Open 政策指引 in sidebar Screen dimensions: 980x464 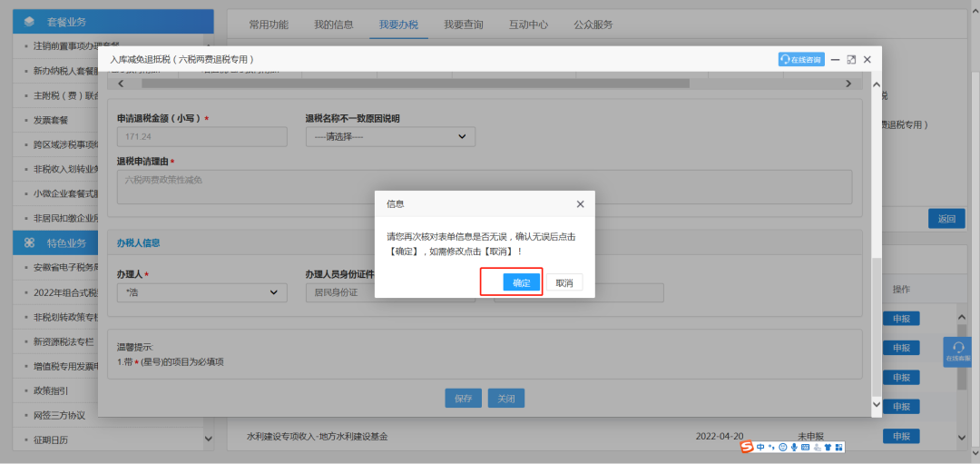[51, 390]
